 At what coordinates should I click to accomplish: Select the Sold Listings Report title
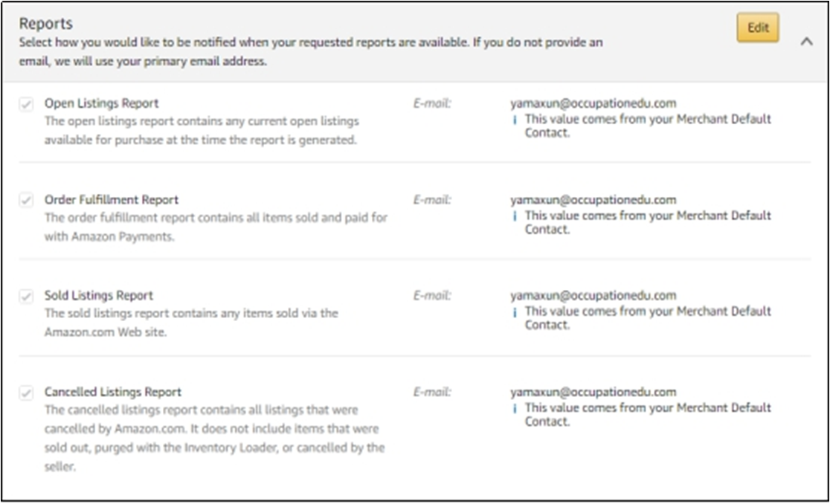[99, 295]
